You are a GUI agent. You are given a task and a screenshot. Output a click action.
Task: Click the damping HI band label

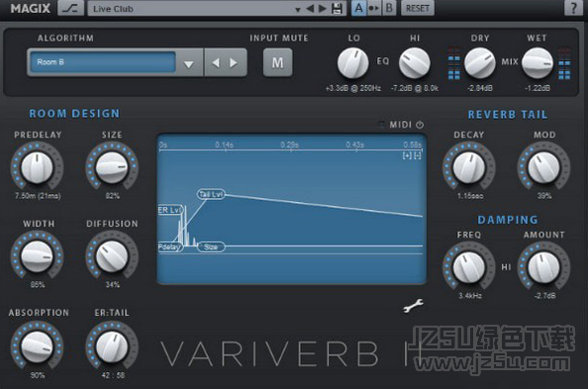pyautogui.click(x=506, y=267)
